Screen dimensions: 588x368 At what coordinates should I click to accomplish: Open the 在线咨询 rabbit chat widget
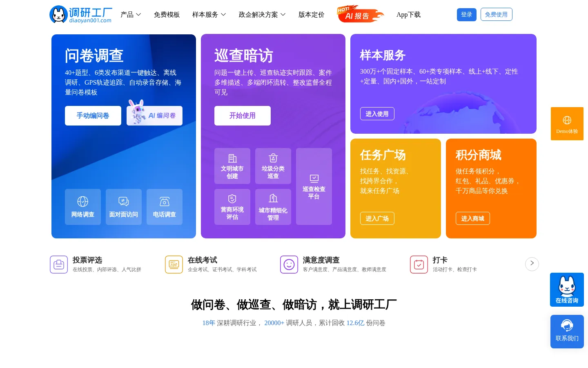567,290
